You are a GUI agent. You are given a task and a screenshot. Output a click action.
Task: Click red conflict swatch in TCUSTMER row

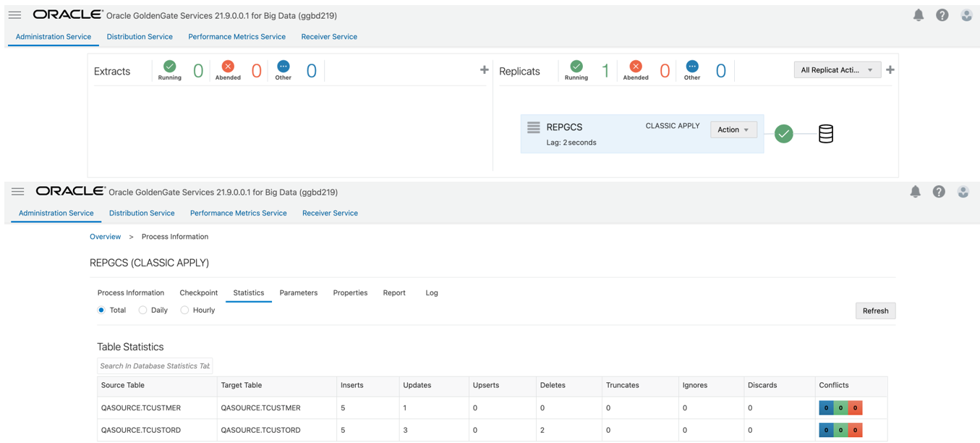(855, 408)
